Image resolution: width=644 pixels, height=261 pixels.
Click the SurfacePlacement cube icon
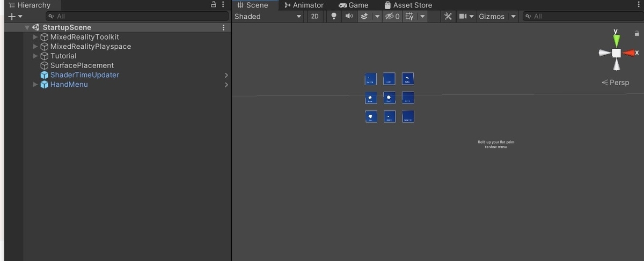(x=45, y=65)
